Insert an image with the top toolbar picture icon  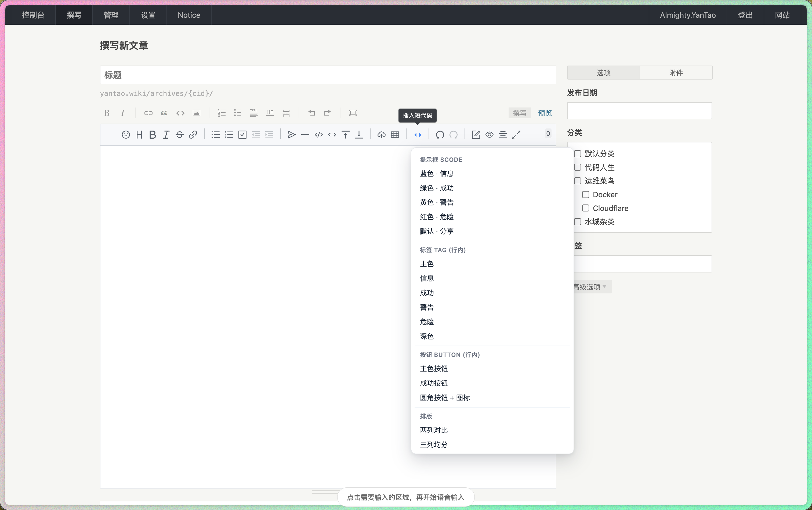(x=197, y=113)
